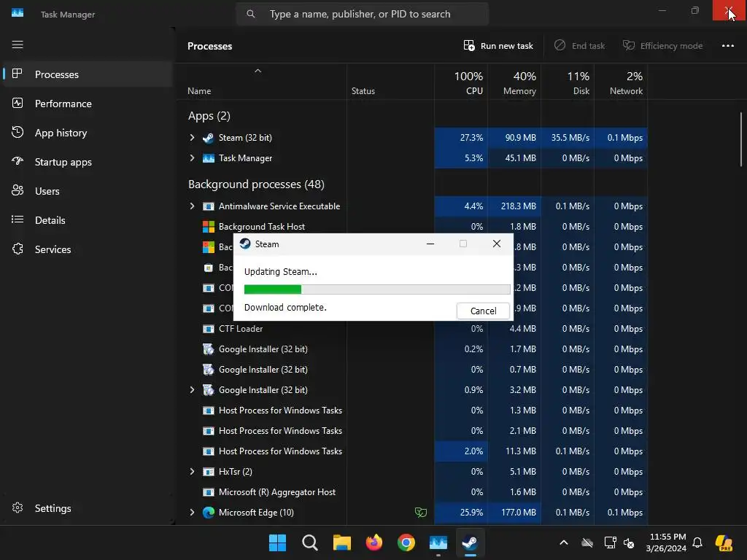The width and height of the screenshot is (747, 560).
Task: Click the muted volume tray icon
Action: pyautogui.click(x=629, y=542)
